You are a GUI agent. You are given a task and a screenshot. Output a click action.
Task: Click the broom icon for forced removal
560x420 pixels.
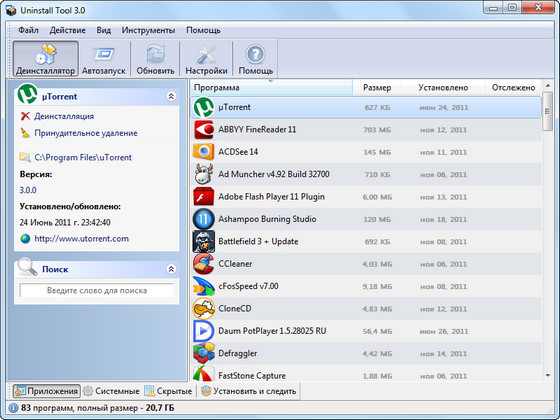(x=25, y=133)
